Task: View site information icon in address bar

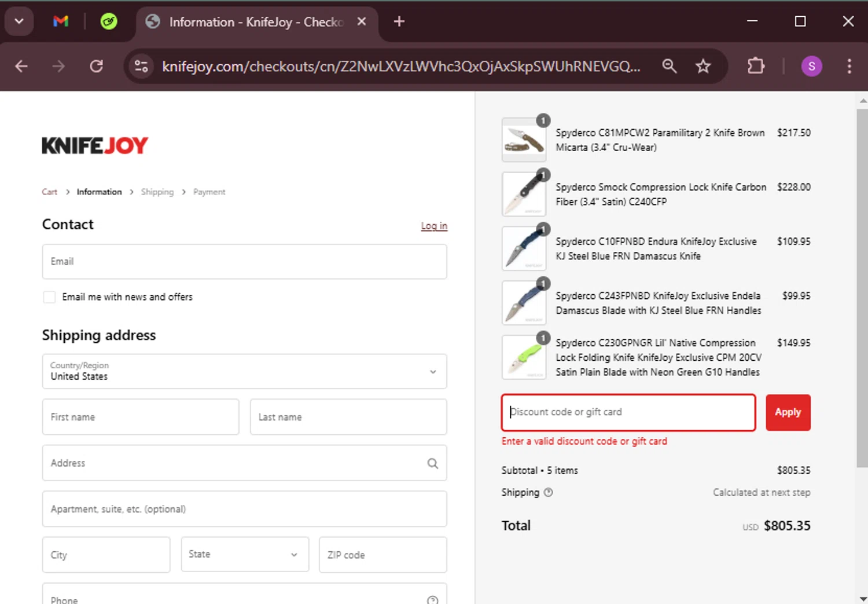Action: pos(141,66)
